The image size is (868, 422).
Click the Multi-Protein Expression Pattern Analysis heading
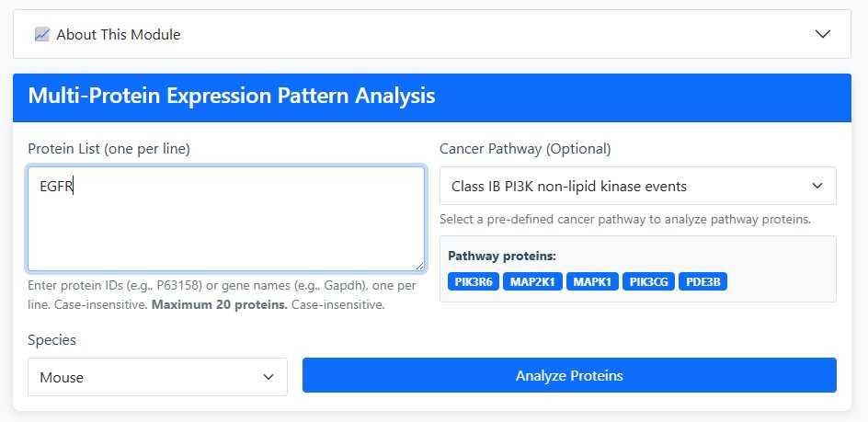tap(232, 96)
